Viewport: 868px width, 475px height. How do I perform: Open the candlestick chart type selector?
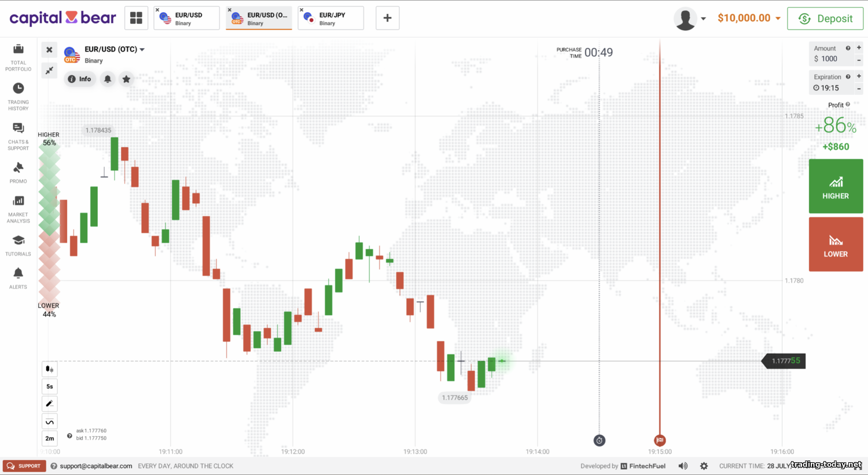[x=50, y=369]
